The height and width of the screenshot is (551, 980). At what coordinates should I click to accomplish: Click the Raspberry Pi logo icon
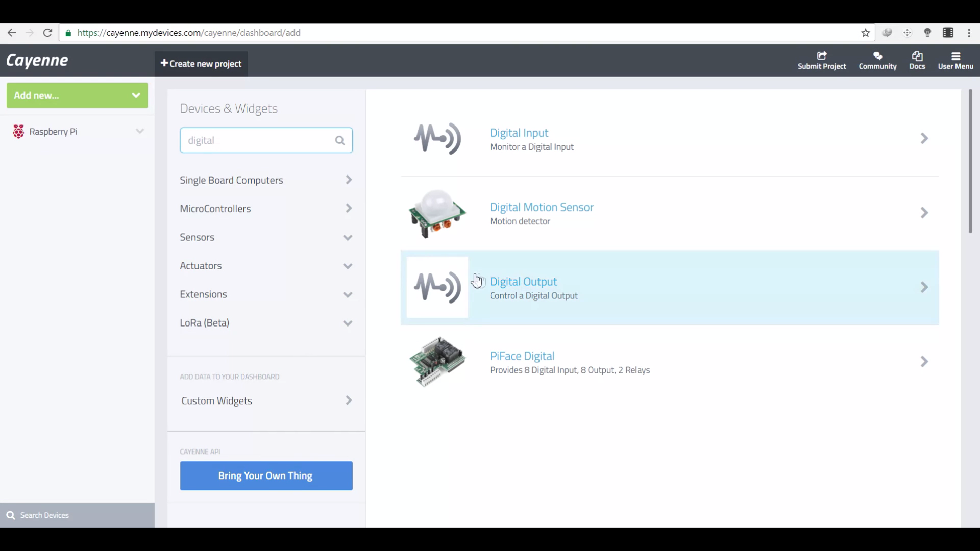click(18, 132)
